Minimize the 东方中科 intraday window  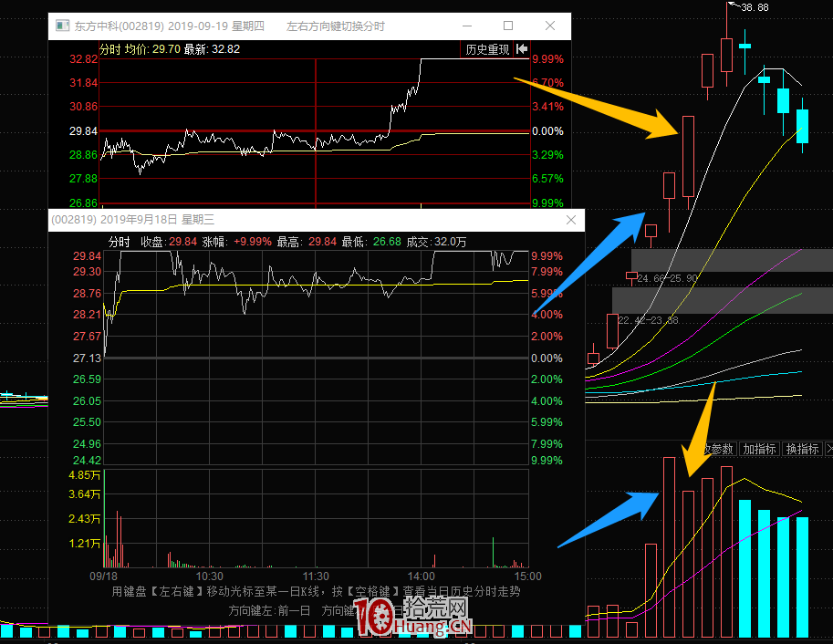467,26
